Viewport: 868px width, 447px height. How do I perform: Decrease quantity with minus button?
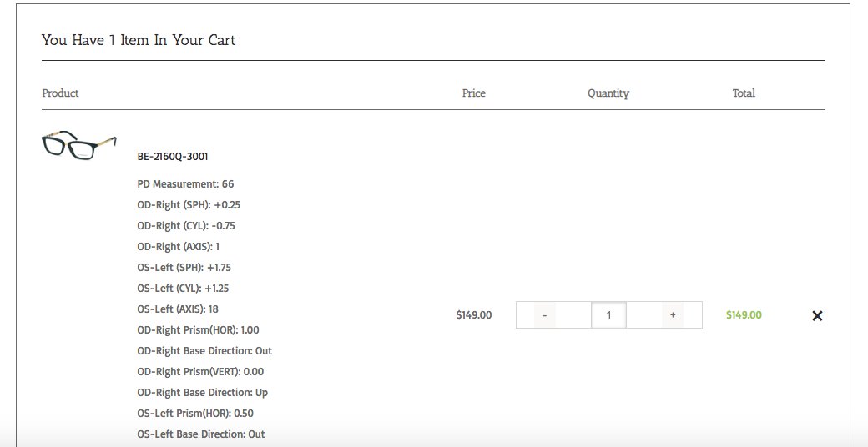[x=545, y=314]
